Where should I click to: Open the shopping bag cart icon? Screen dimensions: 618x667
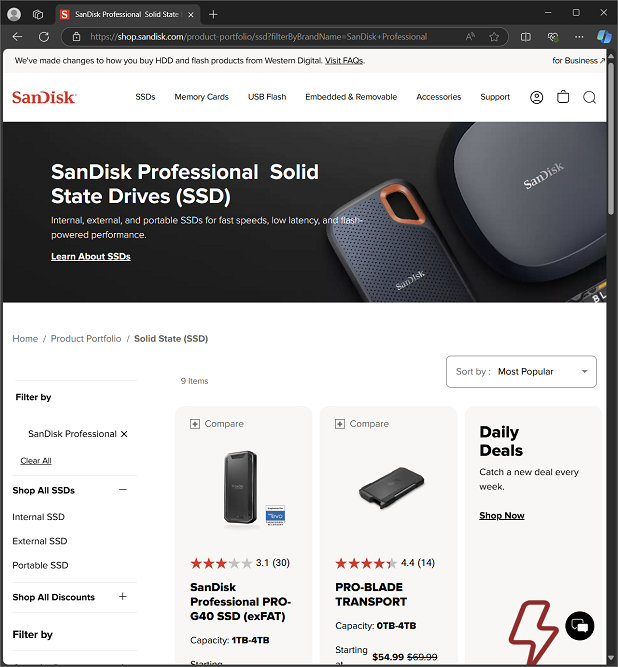pos(563,97)
